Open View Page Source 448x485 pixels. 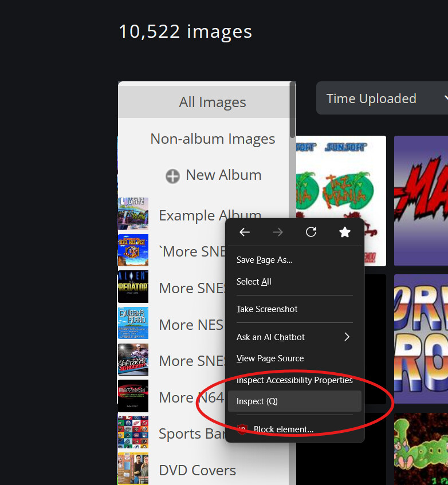tap(270, 358)
